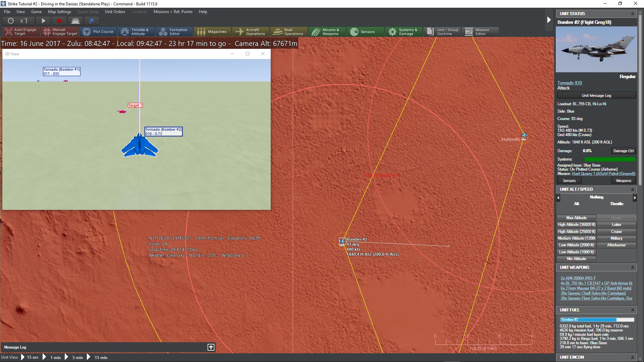This screenshot has width=644, height=362.
Task: Click the Unit Message Log button
Action: click(596, 96)
